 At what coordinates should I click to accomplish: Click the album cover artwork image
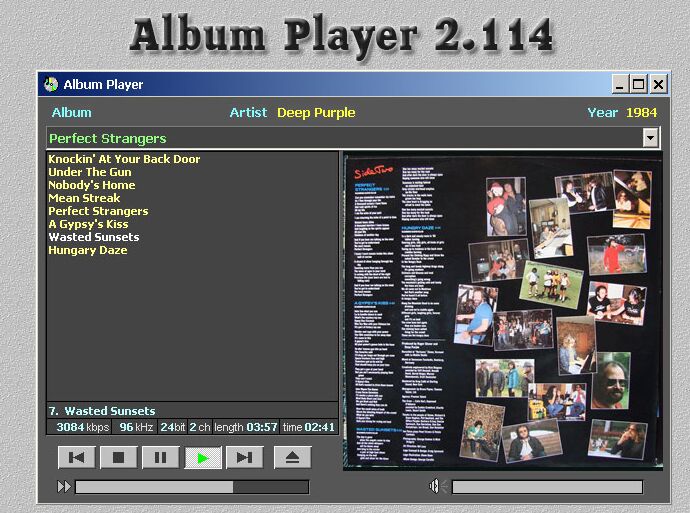click(502, 311)
